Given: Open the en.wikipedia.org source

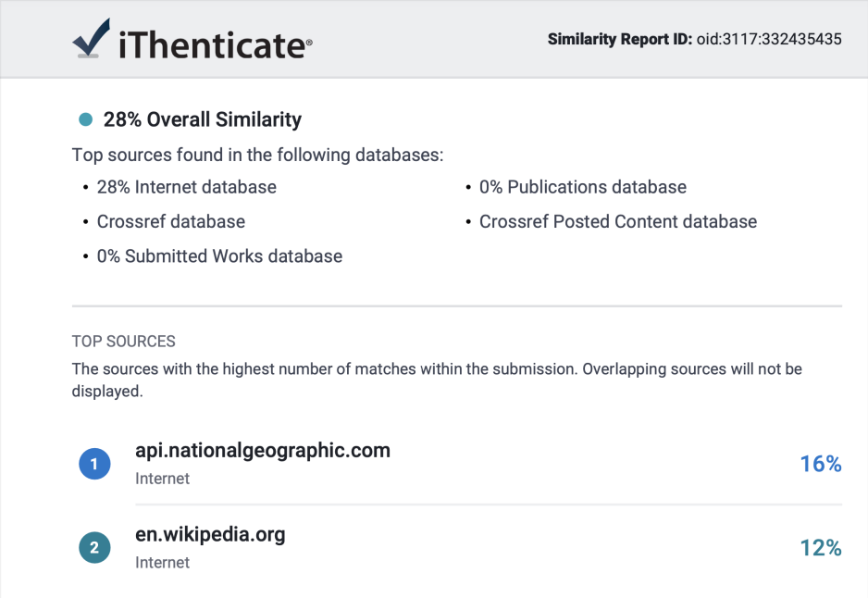Looking at the screenshot, I should tap(210, 535).
